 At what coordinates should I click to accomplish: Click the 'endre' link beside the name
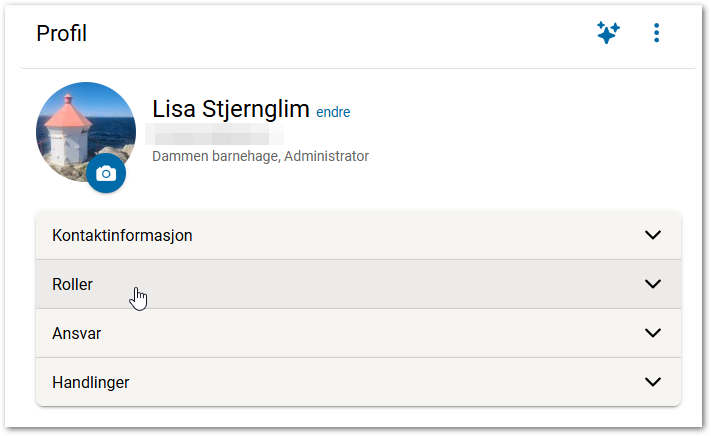click(333, 112)
